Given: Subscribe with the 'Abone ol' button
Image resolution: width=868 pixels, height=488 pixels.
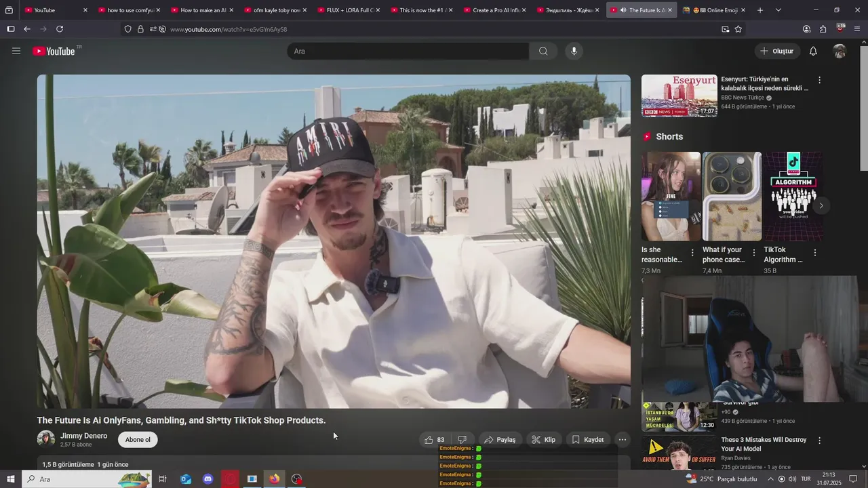Looking at the screenshot, I should pos(138,440).
